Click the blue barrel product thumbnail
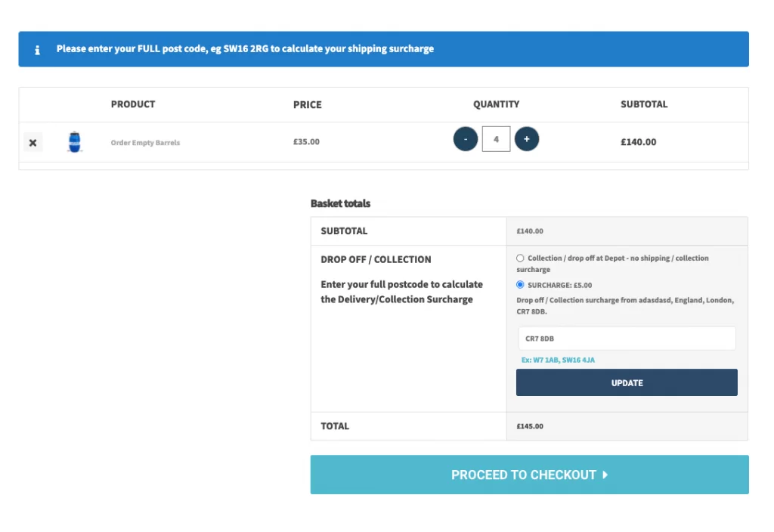Viewport: 774px width, 532px height. (74, 142)
